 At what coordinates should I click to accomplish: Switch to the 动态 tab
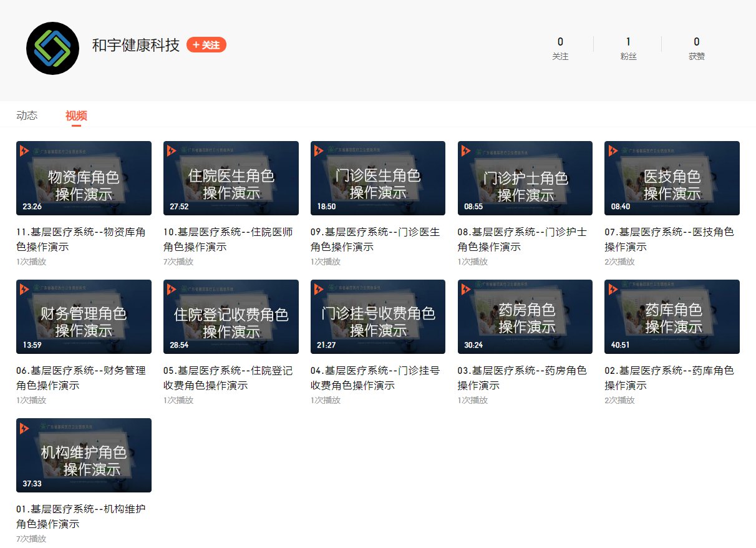point(27,115)
